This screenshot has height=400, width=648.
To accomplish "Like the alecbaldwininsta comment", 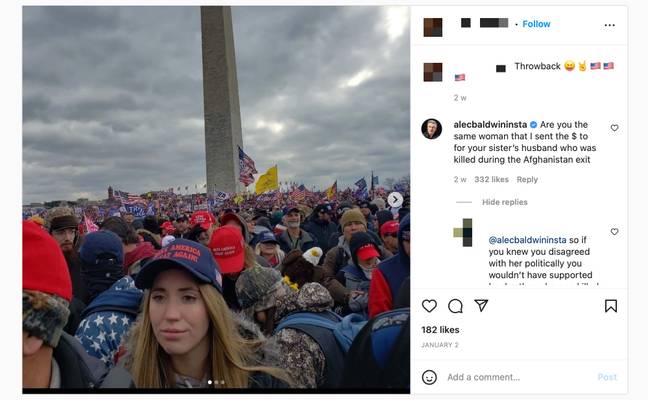I will (x=615, y=128).
